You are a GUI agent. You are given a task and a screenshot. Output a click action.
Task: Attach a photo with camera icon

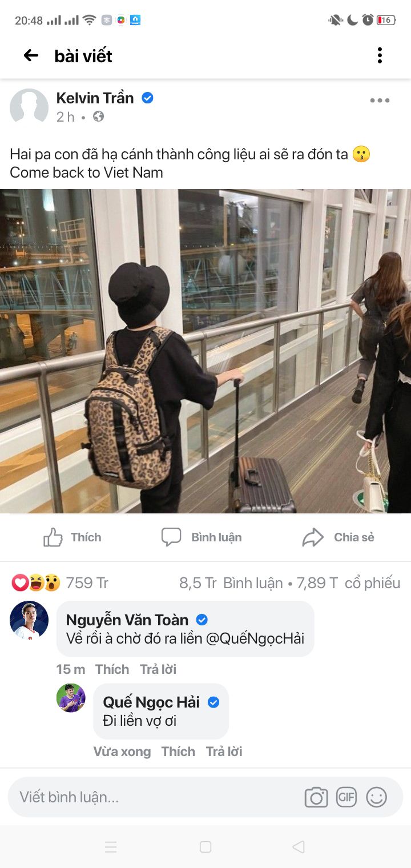coord(316,797)
